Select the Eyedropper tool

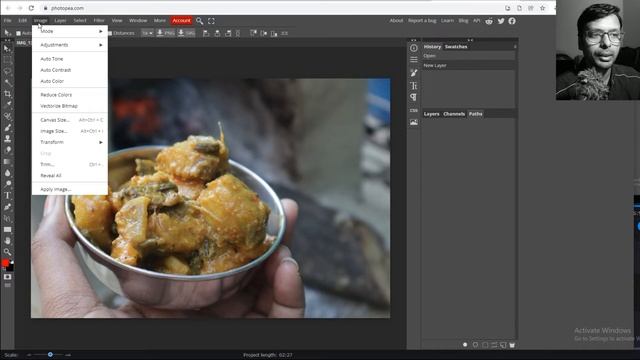pyautogui.click(x=7, y=105)
